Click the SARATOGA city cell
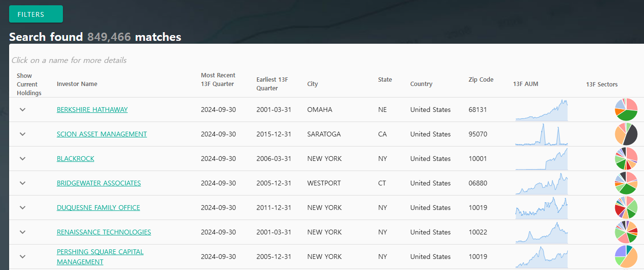 324,134
